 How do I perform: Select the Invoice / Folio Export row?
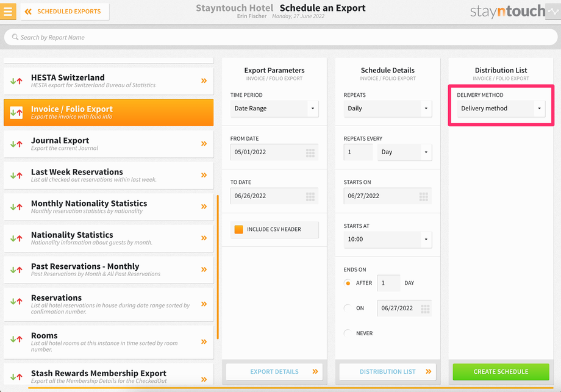pyautogui.click(x=109, y=112)
